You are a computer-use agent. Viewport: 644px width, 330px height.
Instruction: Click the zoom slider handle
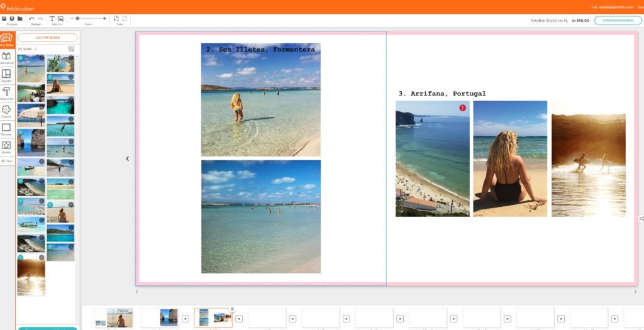[x=77, y=18]
